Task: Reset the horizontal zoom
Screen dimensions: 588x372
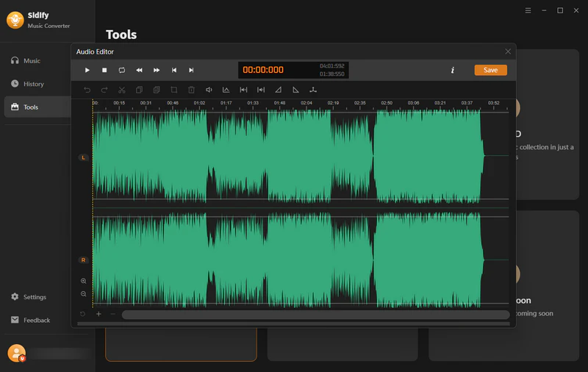Action: tap(82, 314)
